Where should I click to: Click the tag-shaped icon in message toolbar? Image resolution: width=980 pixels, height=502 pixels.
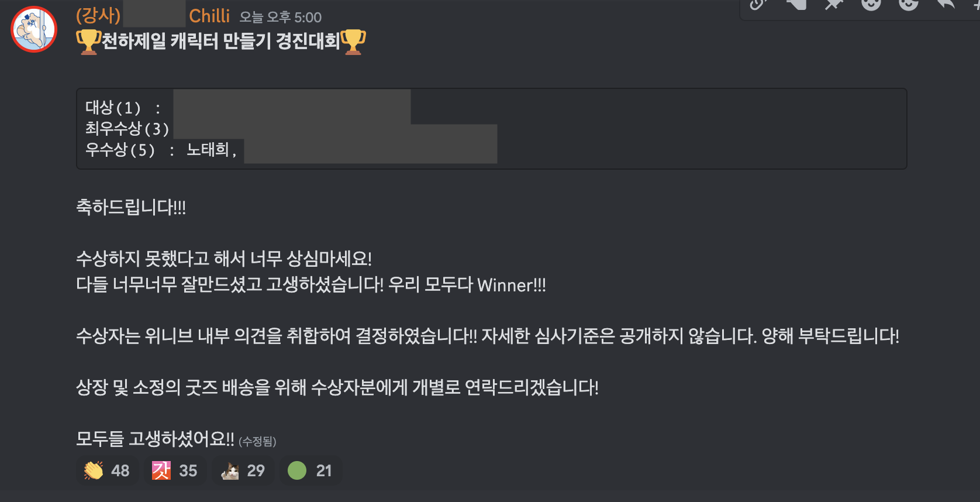pos(796,4)
